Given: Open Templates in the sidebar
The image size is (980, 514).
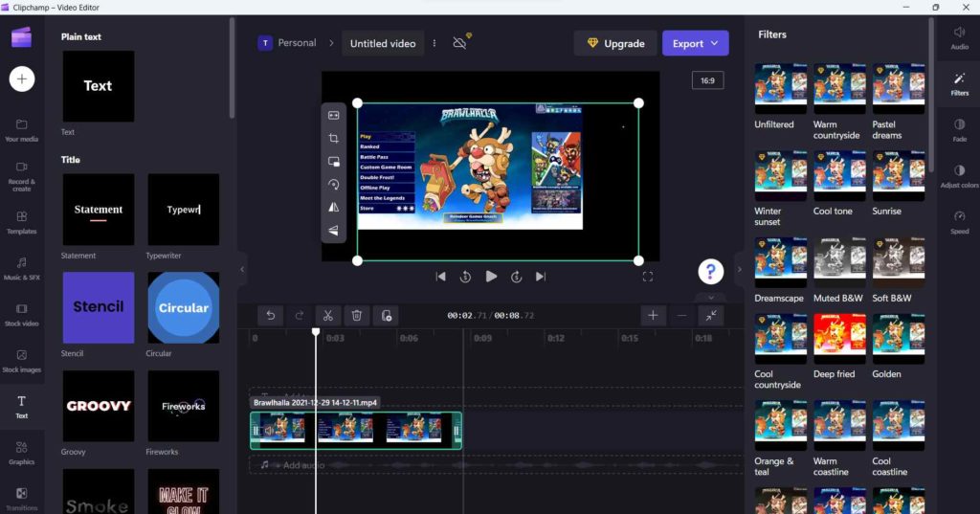Looking at the screenshot, I should (22, 223).
